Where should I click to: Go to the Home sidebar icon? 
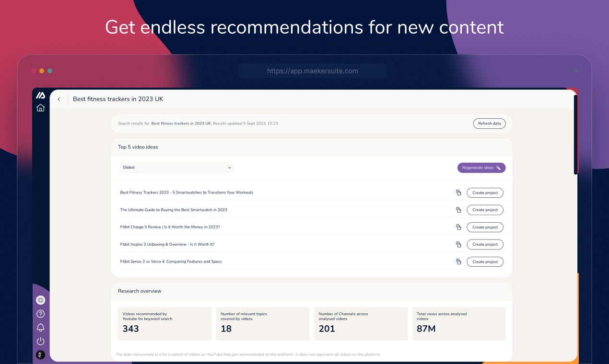pos(41,108)
